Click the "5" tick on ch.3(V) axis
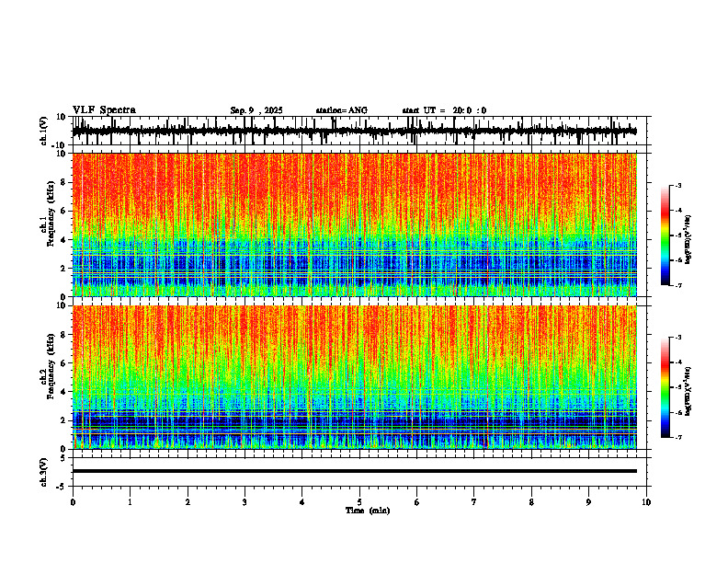Screen dimensions: 728x563 click(x=63, y=458)
